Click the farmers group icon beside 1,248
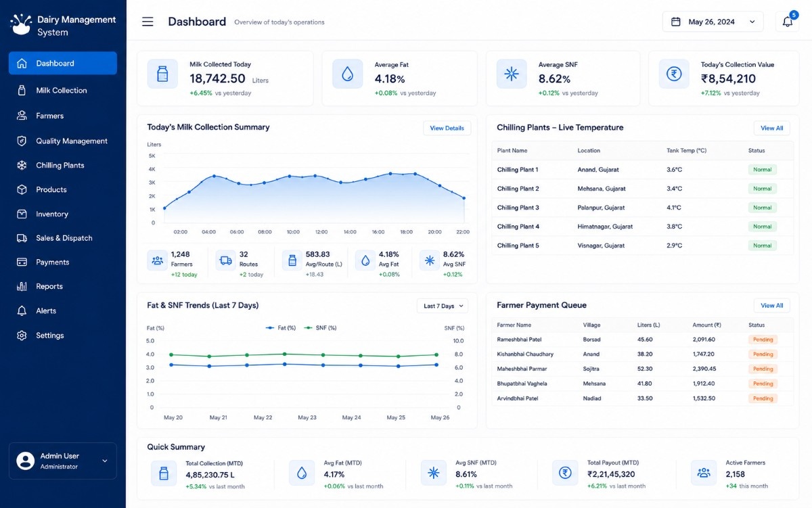The width and height of the screenshot is (812, 508). coord(157,260)
